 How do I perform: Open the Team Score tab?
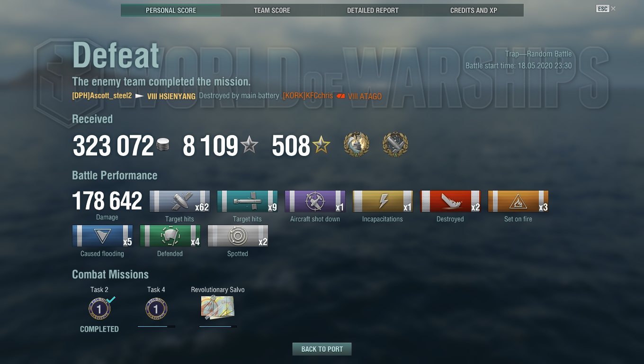coord(272,10)
